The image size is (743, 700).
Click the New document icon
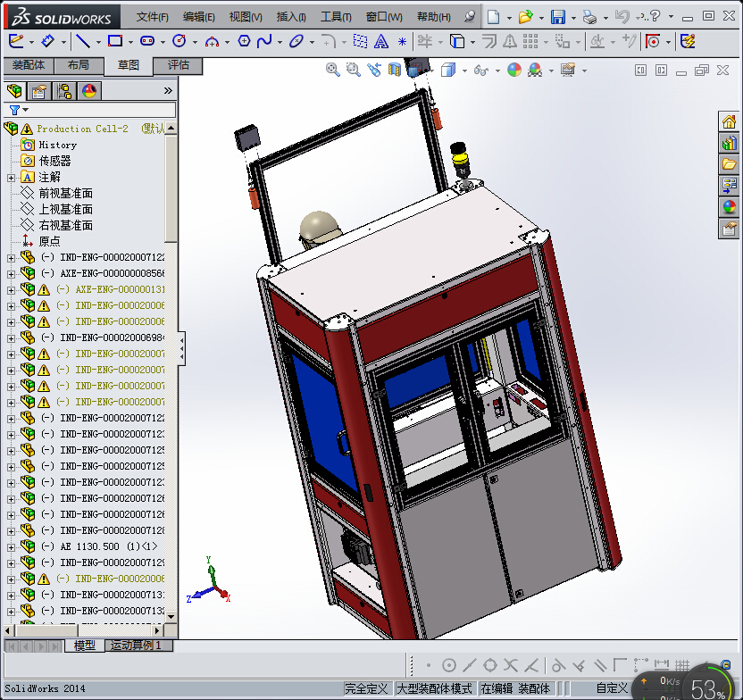pyautogui.click(x=494, y=17)
